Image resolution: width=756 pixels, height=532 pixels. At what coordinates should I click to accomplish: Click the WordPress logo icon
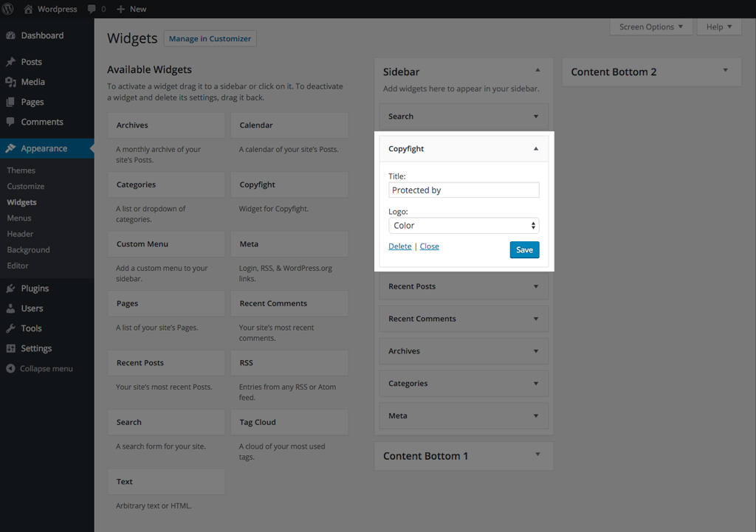pyautogui.click(x=10, y=9)
